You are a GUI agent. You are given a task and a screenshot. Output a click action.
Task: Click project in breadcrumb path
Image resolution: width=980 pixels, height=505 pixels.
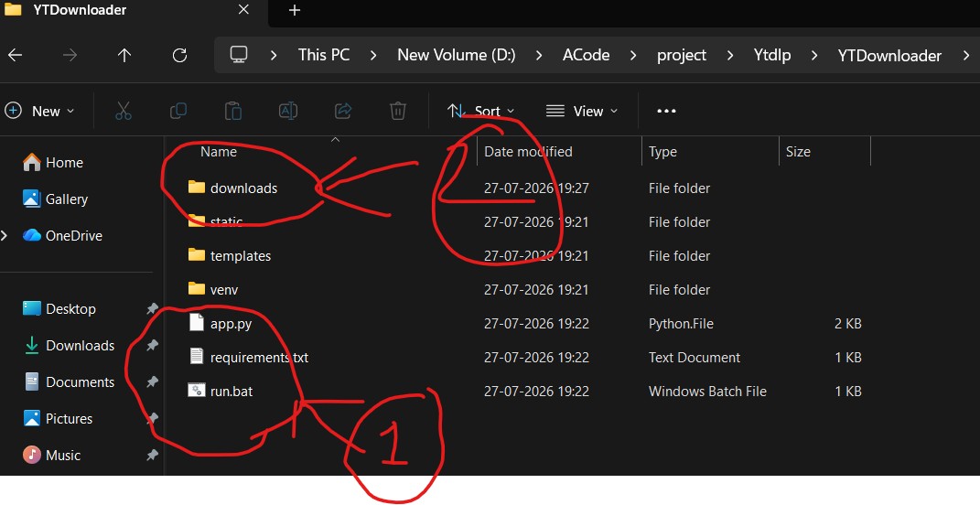682,56
